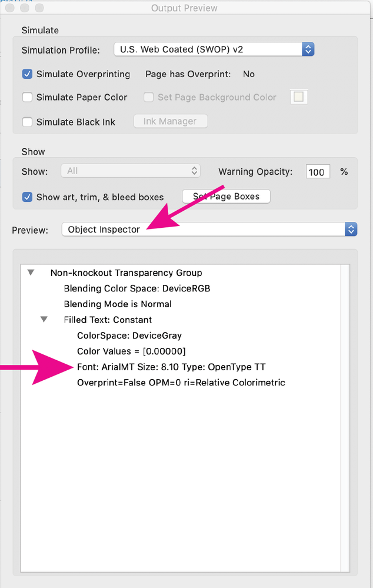373x588 pixels.
Task: Open the Preview Object Inspector dropdown
Action: pos(209,230)
